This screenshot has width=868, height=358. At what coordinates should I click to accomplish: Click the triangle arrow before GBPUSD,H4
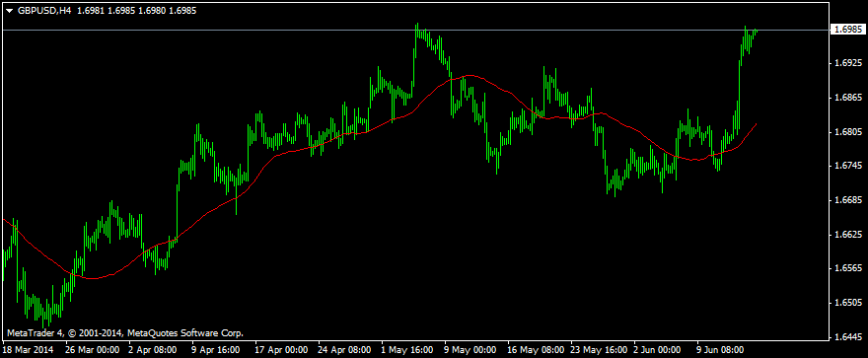pos(10,11)
